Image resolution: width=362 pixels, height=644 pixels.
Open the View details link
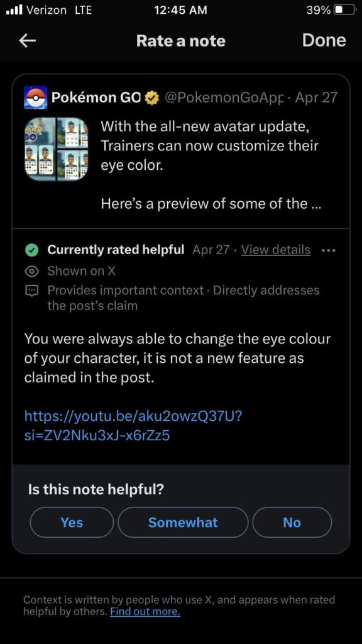click(275, 249)
